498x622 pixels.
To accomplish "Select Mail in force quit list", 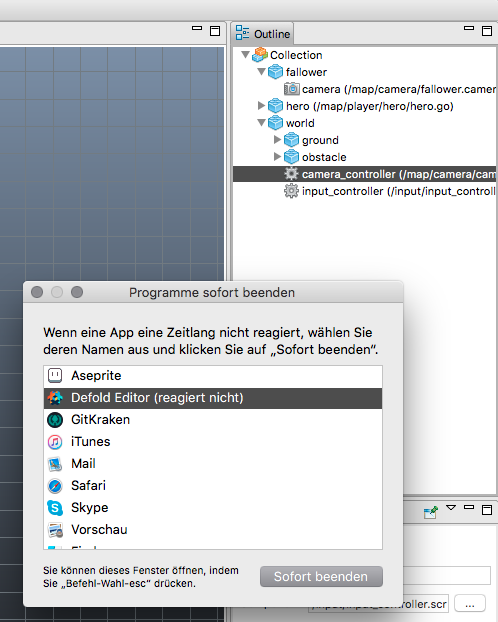I will 213,463.
